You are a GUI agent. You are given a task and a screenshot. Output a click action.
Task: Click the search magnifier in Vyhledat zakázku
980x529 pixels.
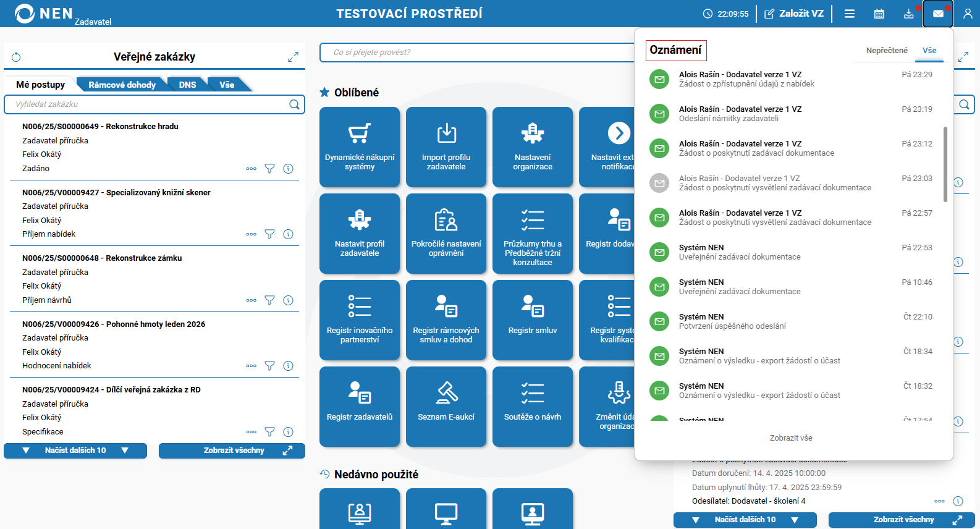294,104
